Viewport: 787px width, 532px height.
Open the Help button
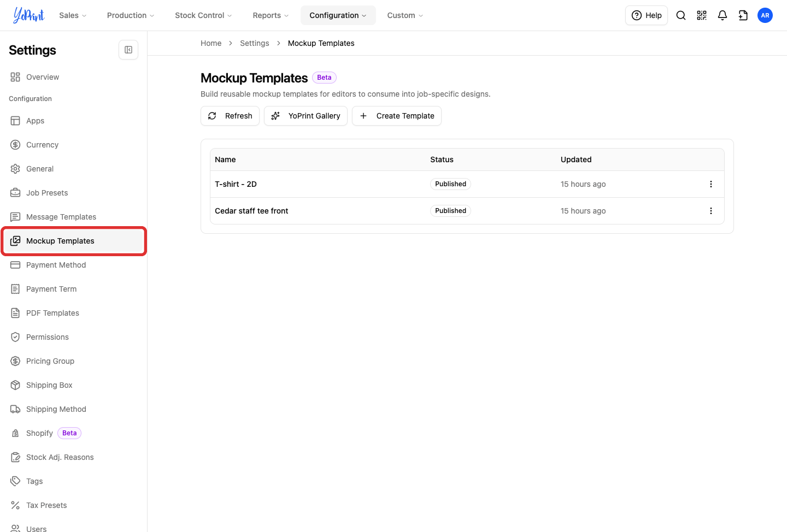647,15
